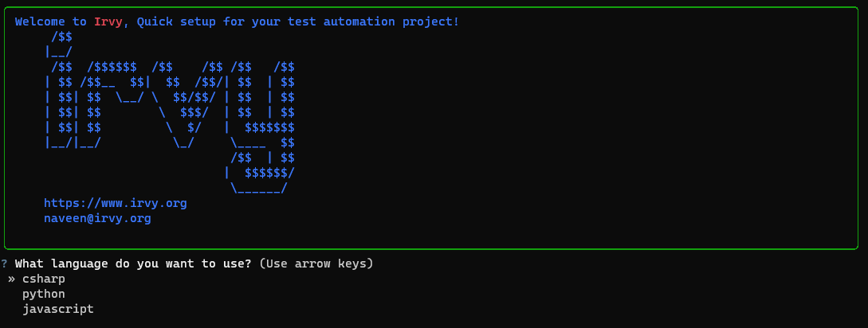Click the "What language do you want to use?" prompt
The width and height of the screenshot is (868, 328).
tap(133, 264)
